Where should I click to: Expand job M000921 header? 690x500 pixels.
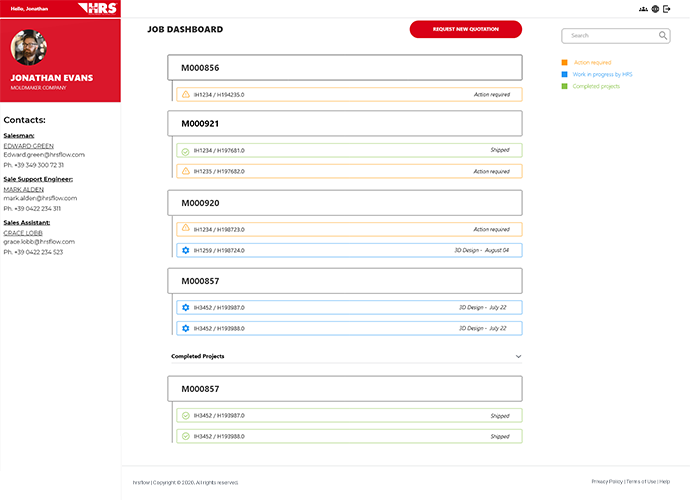[x=344, y=123]
